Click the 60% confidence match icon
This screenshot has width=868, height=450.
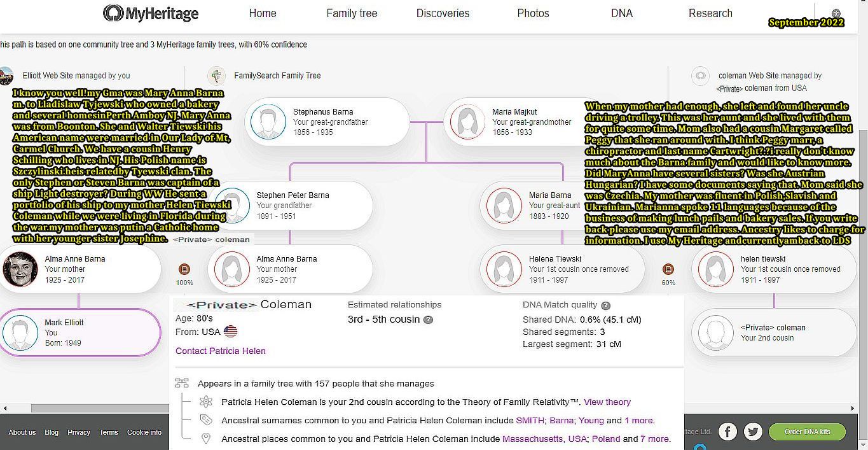pos(668,269)
